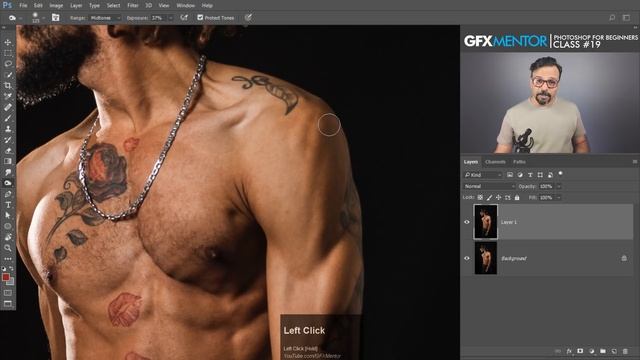This screenshot has width=640, height=360.
Task: Open the Range Midtones dropdown
Action: click(104, 18)
